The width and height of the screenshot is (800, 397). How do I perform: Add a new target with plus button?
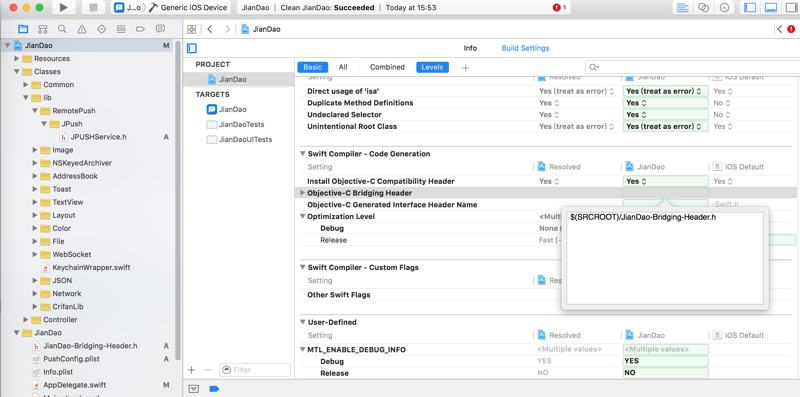tap(191, 369)
